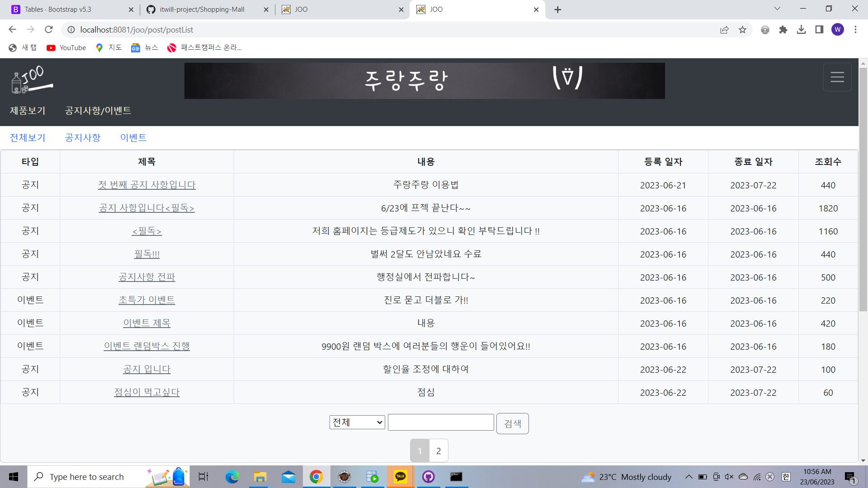Reload the page with the refresh icon
Screen dimensions: 868x488
click(x=49, y=29)
